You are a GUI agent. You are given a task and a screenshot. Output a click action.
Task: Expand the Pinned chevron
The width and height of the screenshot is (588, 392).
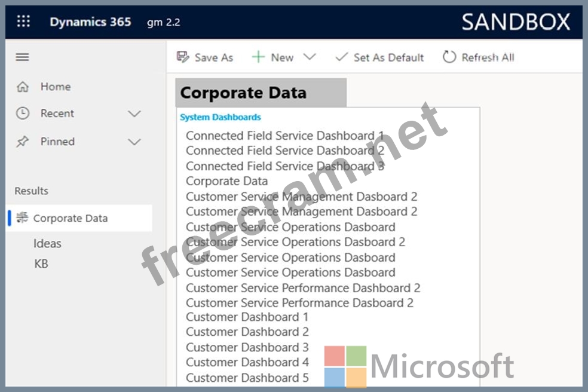134,142
